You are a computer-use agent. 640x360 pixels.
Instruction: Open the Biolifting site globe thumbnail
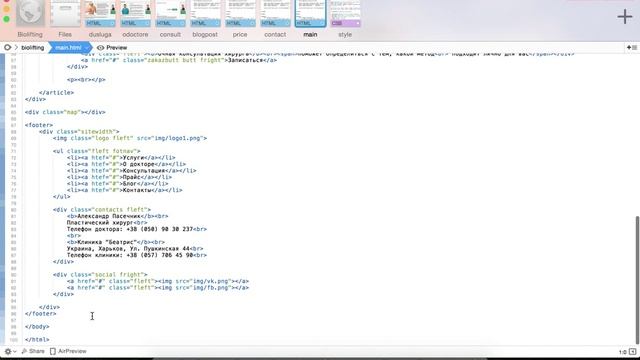(30, 13)
